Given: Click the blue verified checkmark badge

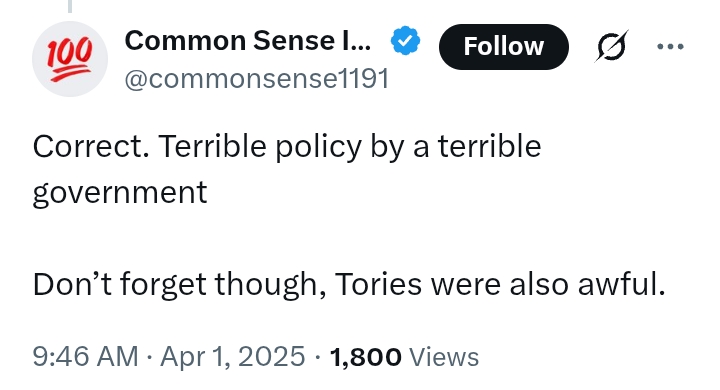Looking at the screenshot, I should (x=405, y=41).
